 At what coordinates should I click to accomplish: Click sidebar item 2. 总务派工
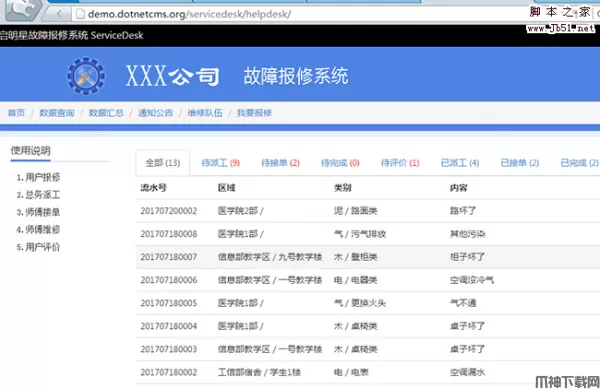(38, 195)
